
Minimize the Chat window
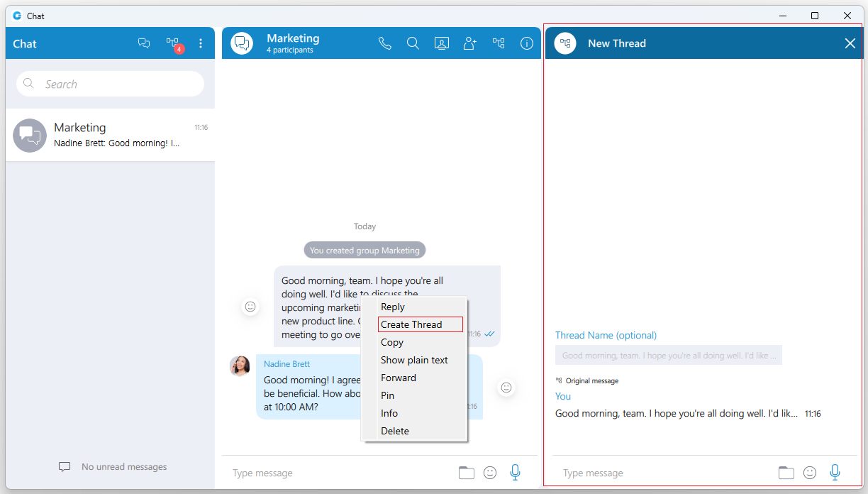[x=783, y=16]
